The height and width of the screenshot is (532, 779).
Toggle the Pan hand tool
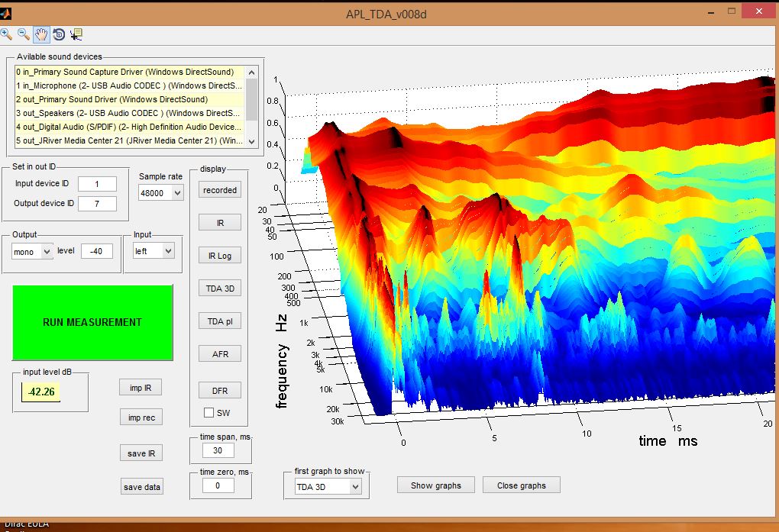(x=41, y=34)
